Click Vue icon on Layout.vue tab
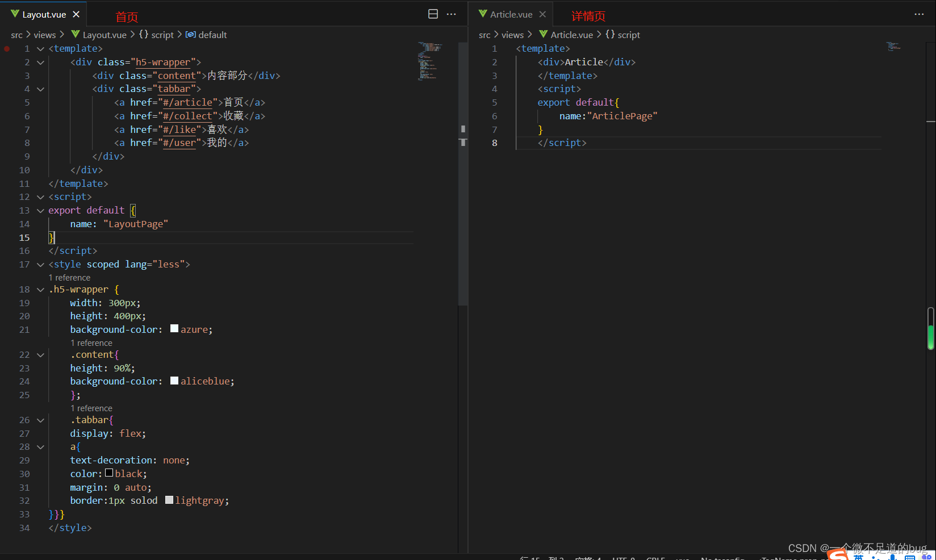The image size is (936, 560). (x=15, y=14)
